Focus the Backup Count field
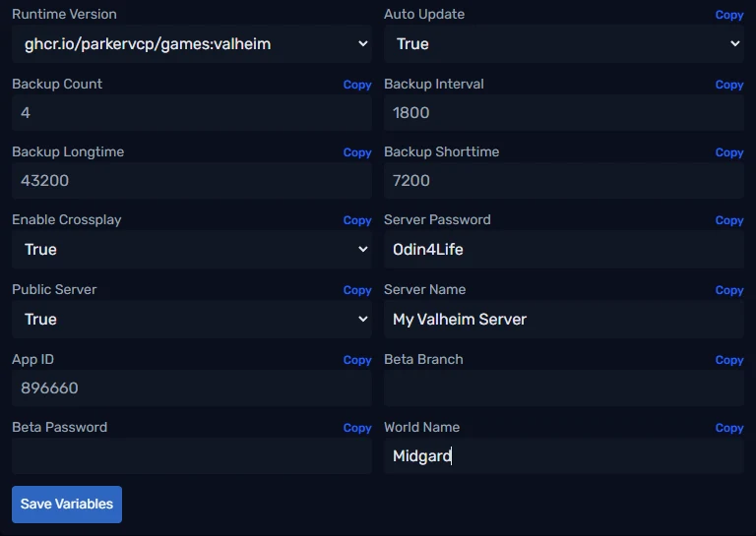 click(192, 113)
